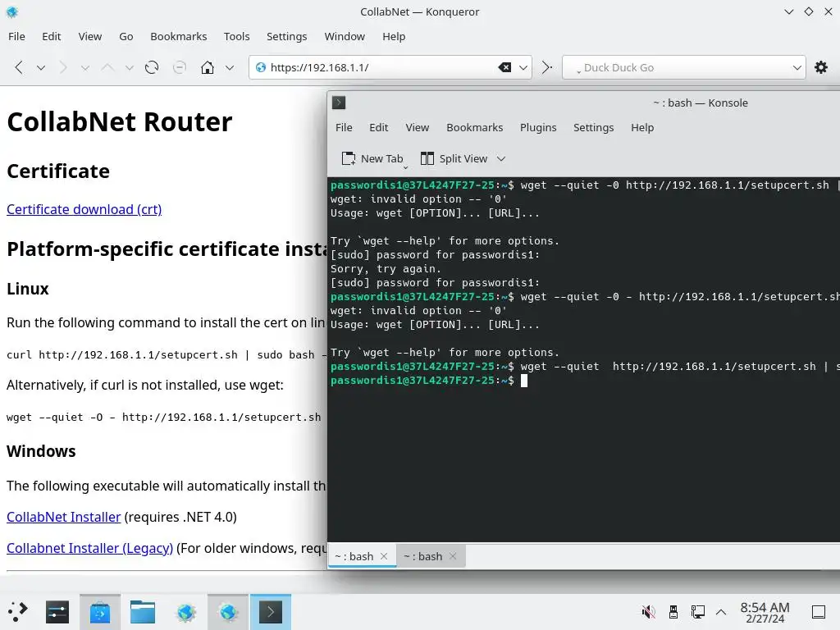This screenshot has height=630, width=840.
Task: Open the Duck Duck Go search engine dropdown
Action: [x=797, y=67]
